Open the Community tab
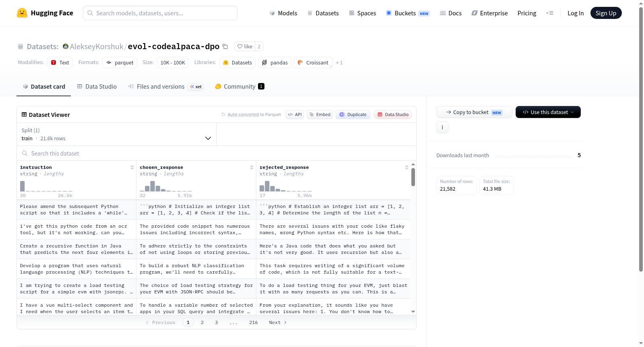 [240, 86]
